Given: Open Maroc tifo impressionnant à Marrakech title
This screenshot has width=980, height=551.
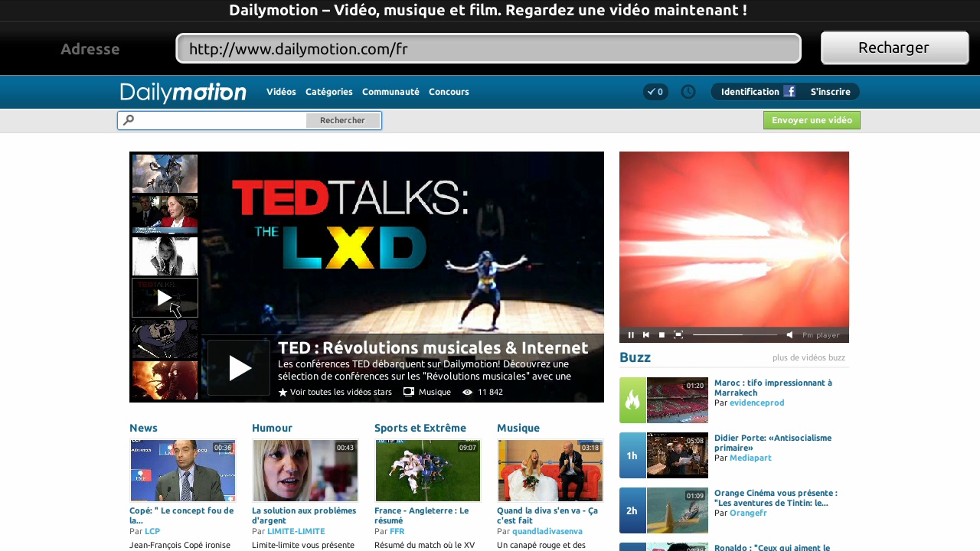Looking at the screenshot, I should point(773,387).
